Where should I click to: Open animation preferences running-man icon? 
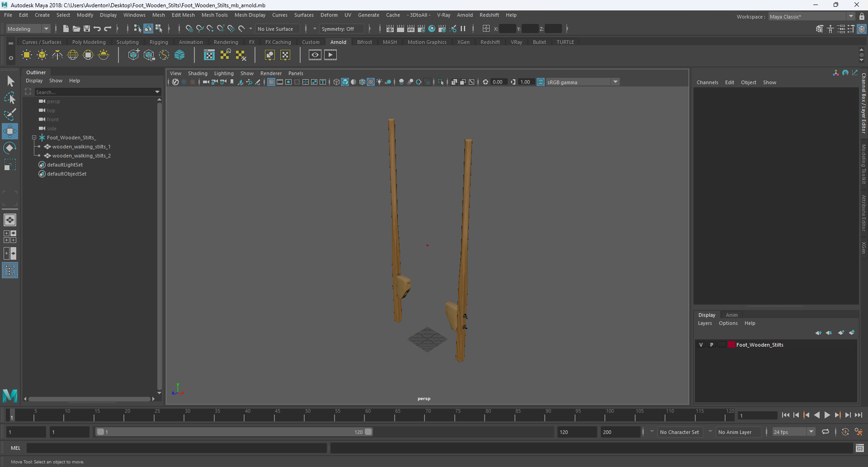tap(859, 432)
